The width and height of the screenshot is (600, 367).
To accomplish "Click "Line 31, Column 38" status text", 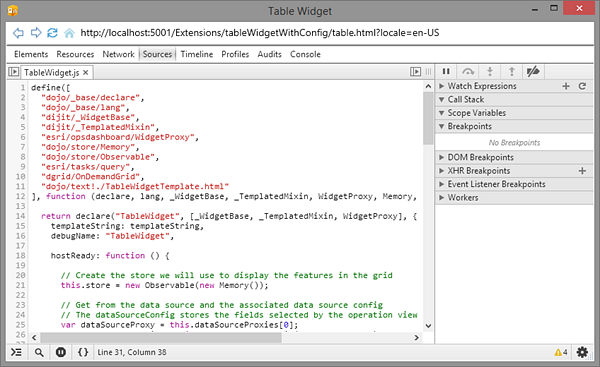I will 132,352.
